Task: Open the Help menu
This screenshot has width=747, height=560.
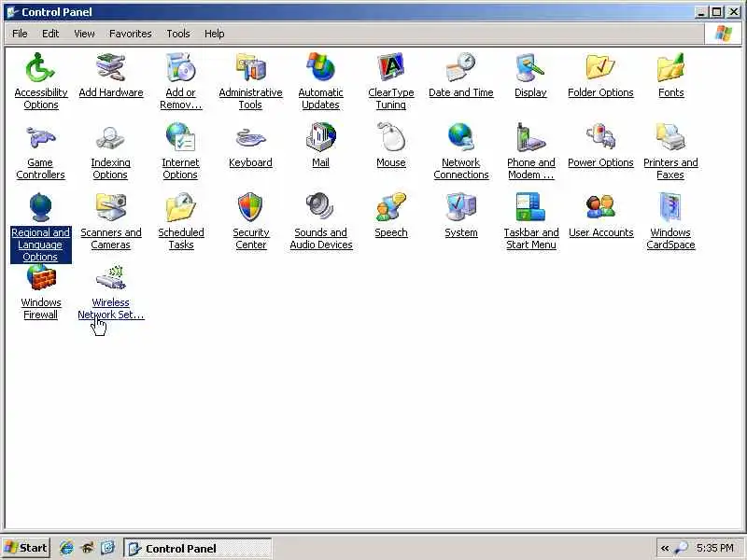Action: coord(215,34)
